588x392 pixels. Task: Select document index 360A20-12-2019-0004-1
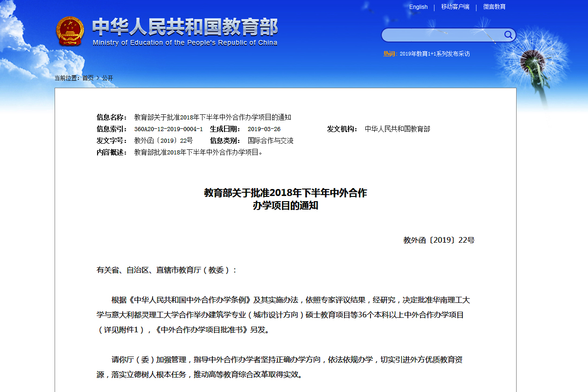pyautogui.click(x=168, y=129)
